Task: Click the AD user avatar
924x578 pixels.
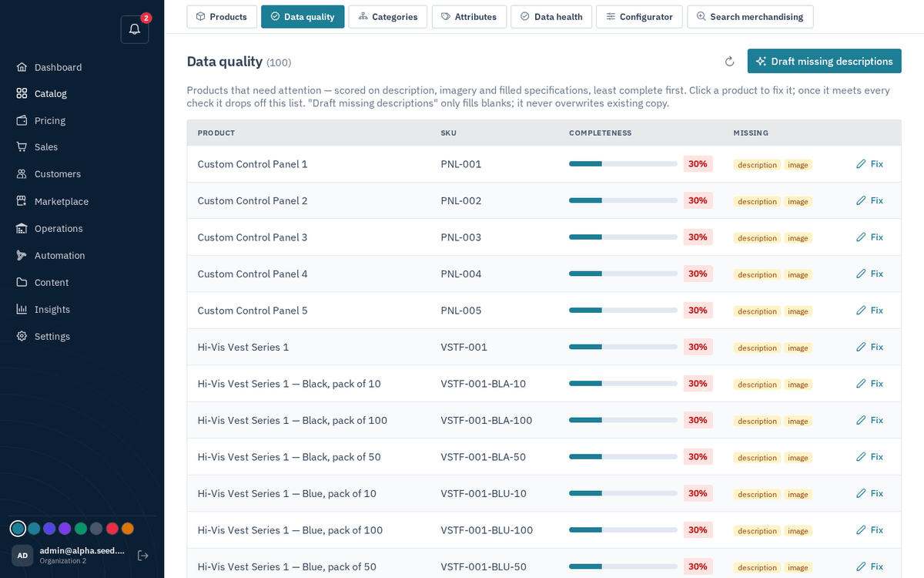Action: click(22, 555)
